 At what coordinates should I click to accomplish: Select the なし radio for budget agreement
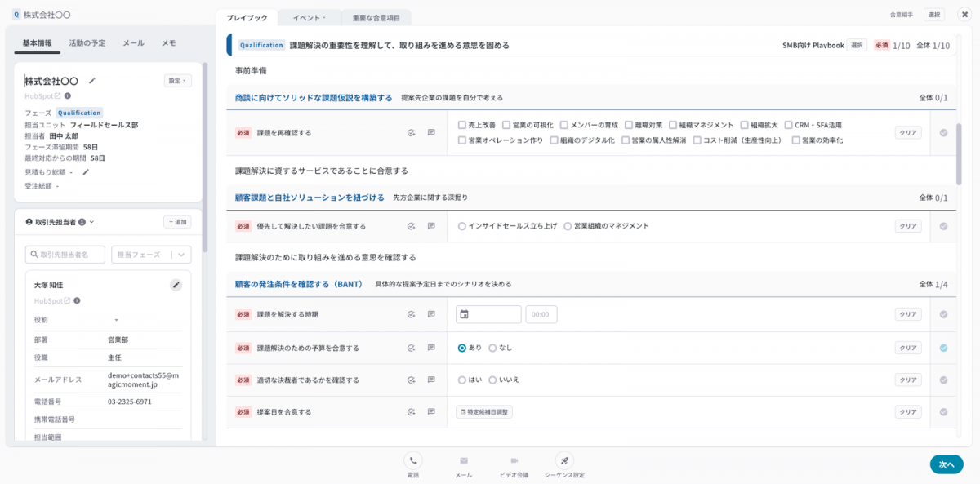pos(492,348)
